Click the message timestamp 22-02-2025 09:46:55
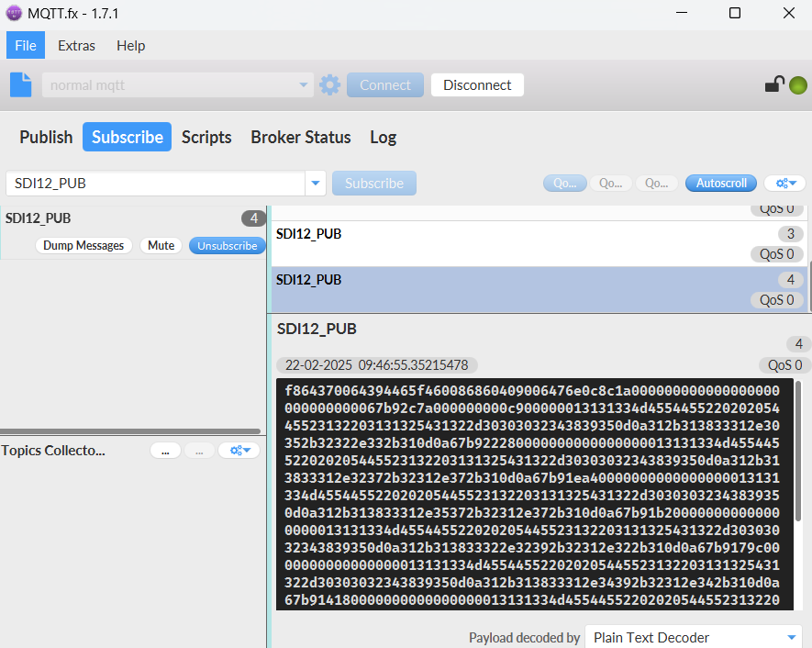Image resolution: width=812 pixels, height=648 pixels. (376, 365)
